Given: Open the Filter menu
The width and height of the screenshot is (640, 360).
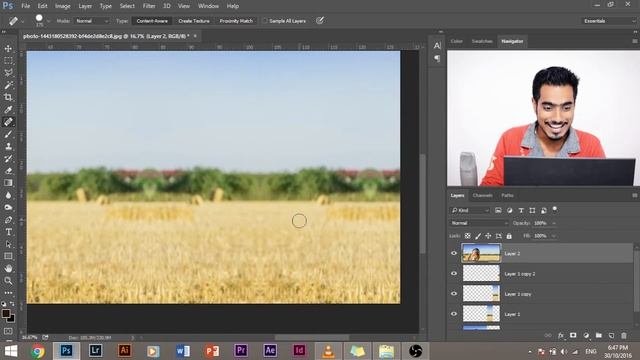Looking at the screenshot, I should pyautogui.click(x=149, y=6).
